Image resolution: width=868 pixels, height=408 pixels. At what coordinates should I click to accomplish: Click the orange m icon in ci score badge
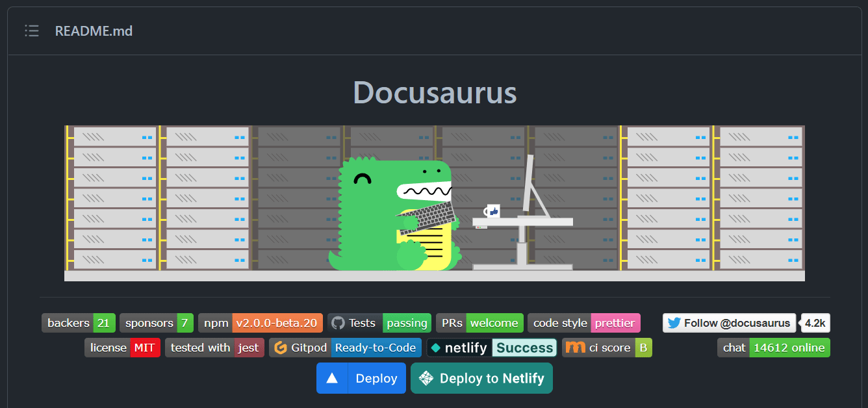click(575, 348)
